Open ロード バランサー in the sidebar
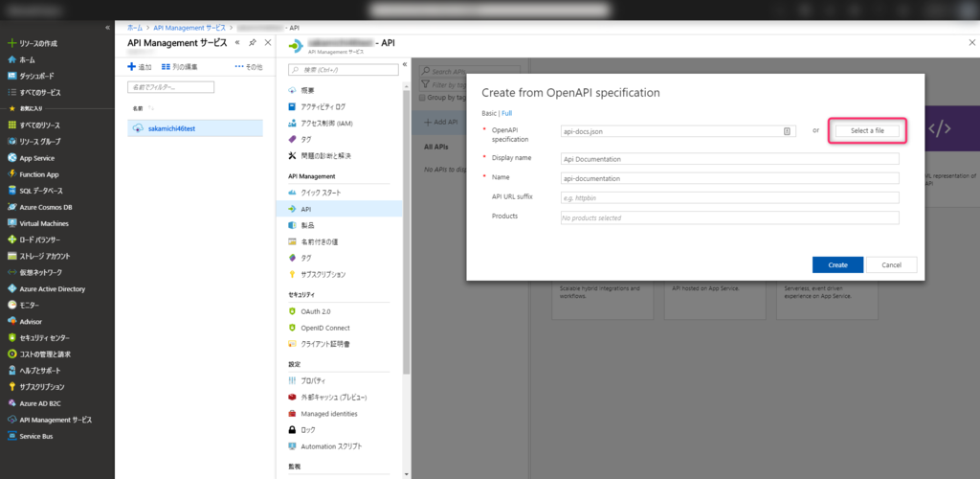 pyautogui.click(x=35, y=239)
